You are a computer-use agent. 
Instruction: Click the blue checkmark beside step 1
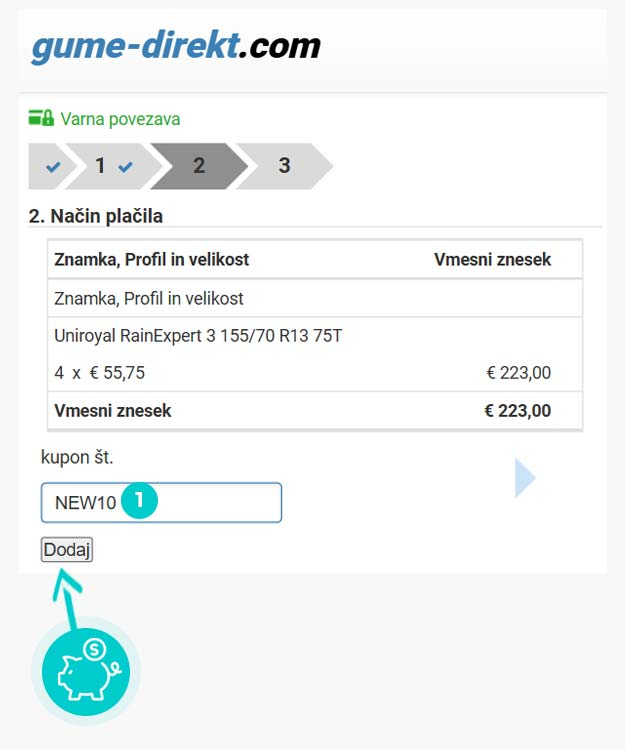125,167
